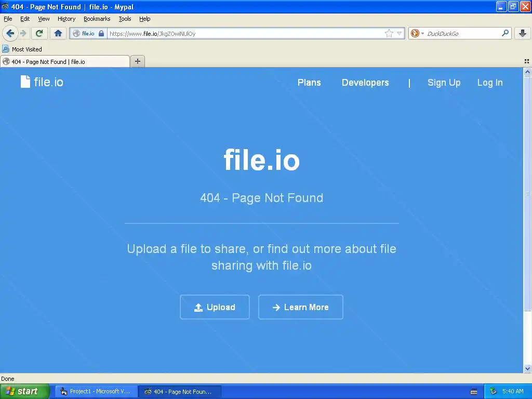
Task: Open the downloads arrow button
Action: (523, 33)
